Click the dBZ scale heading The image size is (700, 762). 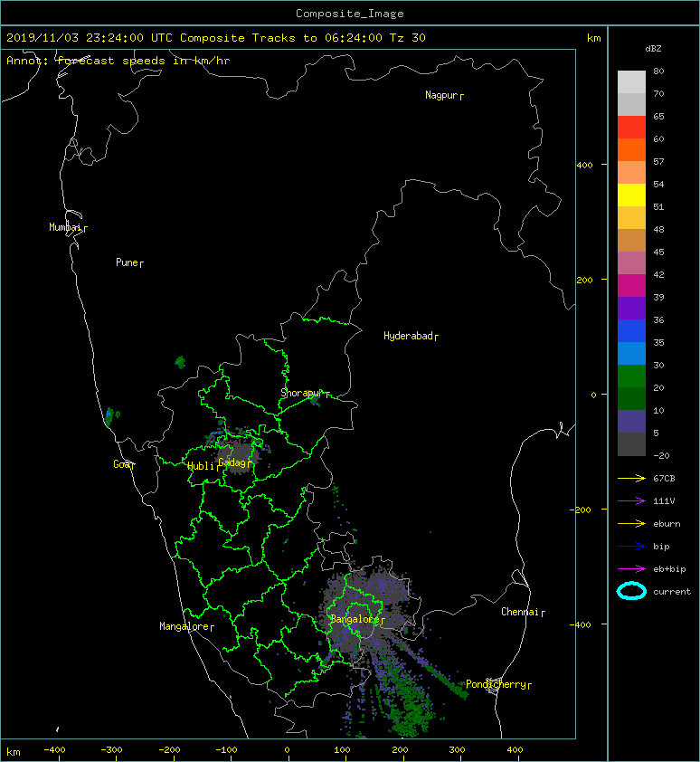pyautogui.click(x=653, y=49)
